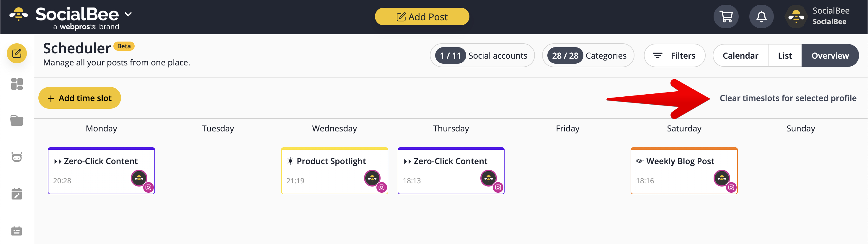This screenshot has width=868, height=244.
Task: Click the yellow compose icon in sidebar
Action: 17,54
